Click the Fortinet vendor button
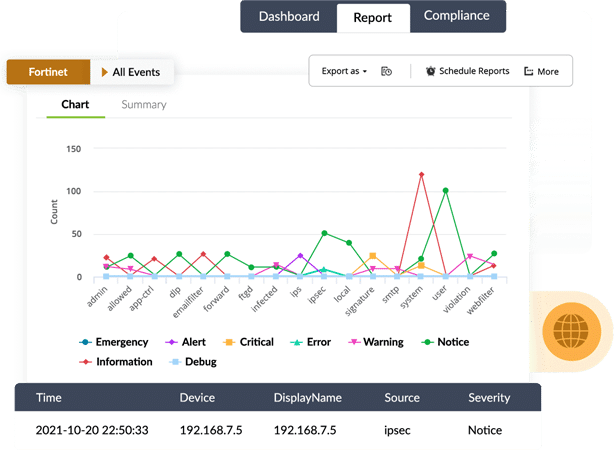614x450 pixels. click(48, 72)
